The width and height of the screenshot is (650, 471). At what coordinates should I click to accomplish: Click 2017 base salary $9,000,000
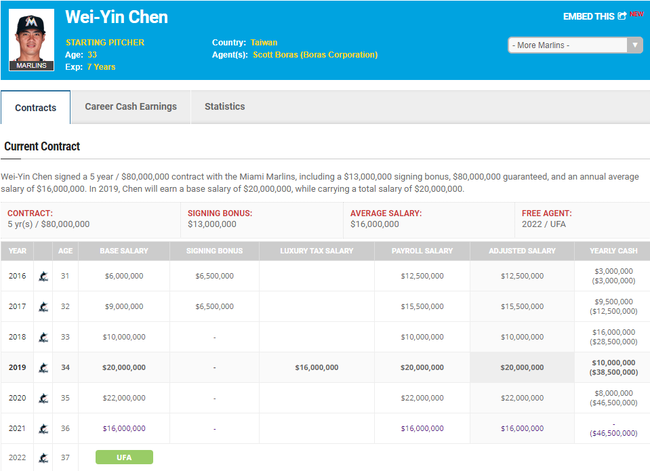click(124, 306)
